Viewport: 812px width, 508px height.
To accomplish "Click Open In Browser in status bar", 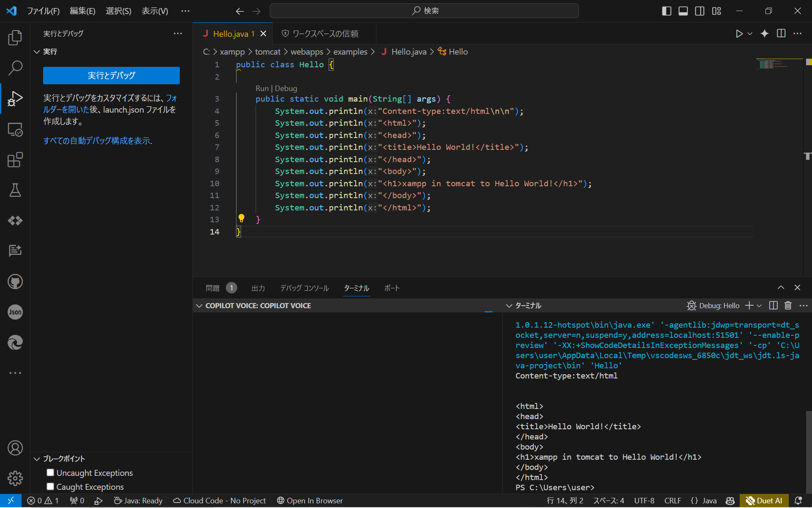I will [310, 501].
